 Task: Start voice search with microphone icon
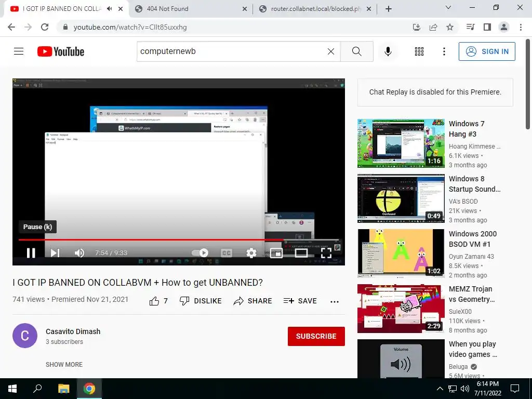[x=388, y=51]
